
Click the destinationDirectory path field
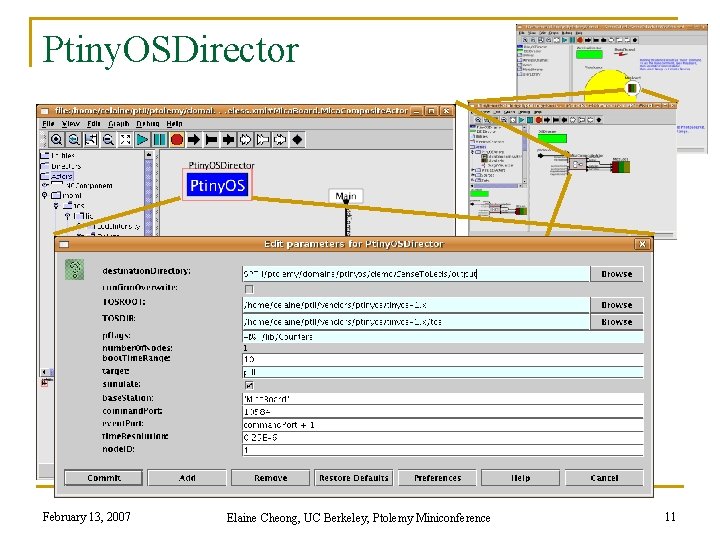416,274
